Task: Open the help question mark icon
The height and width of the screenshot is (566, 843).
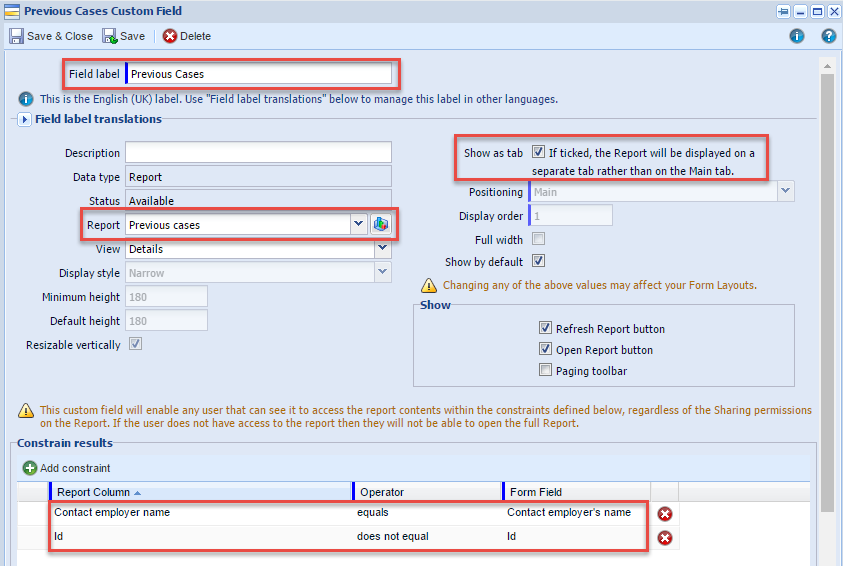Action: point(828,36)
